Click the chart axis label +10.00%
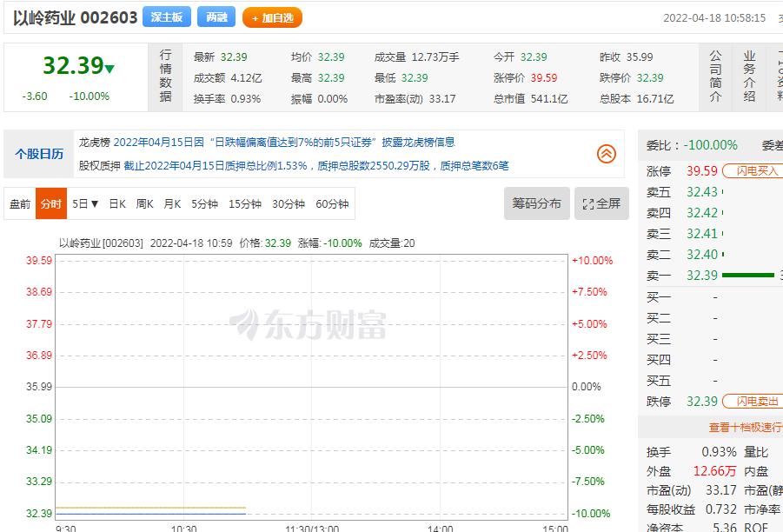This screenshot has height=532, width=783. pos(592,260)
